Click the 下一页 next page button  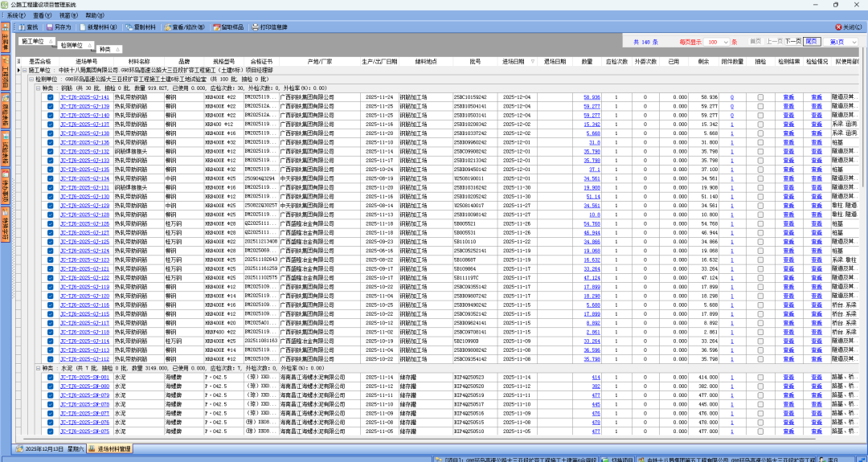(792, 42)
